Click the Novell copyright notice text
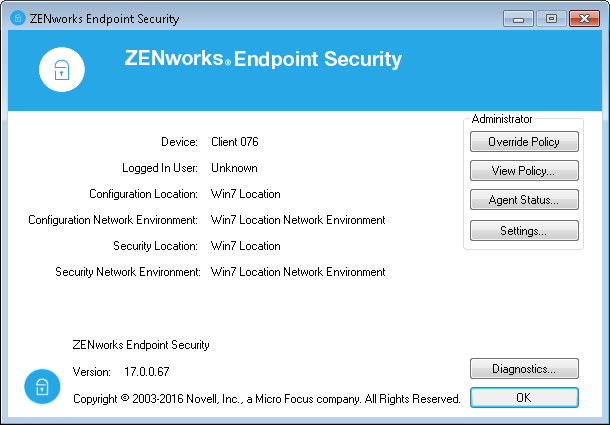This screenshot has height=425, width=610. (266, 398)
